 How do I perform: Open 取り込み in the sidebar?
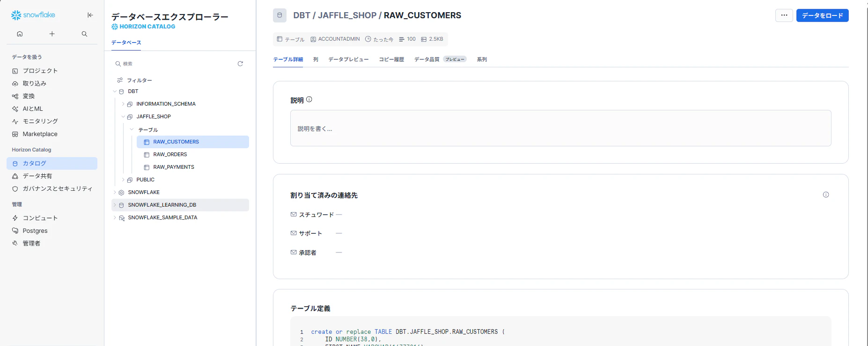(x=52, y=83)
